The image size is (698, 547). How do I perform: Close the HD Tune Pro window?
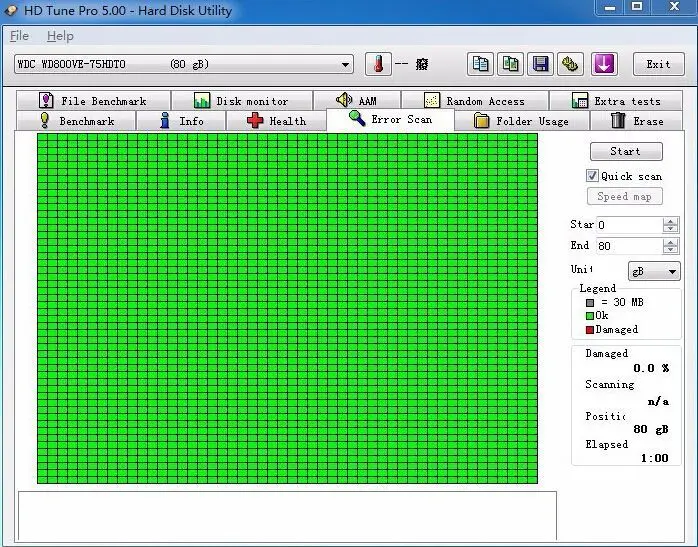674,7
